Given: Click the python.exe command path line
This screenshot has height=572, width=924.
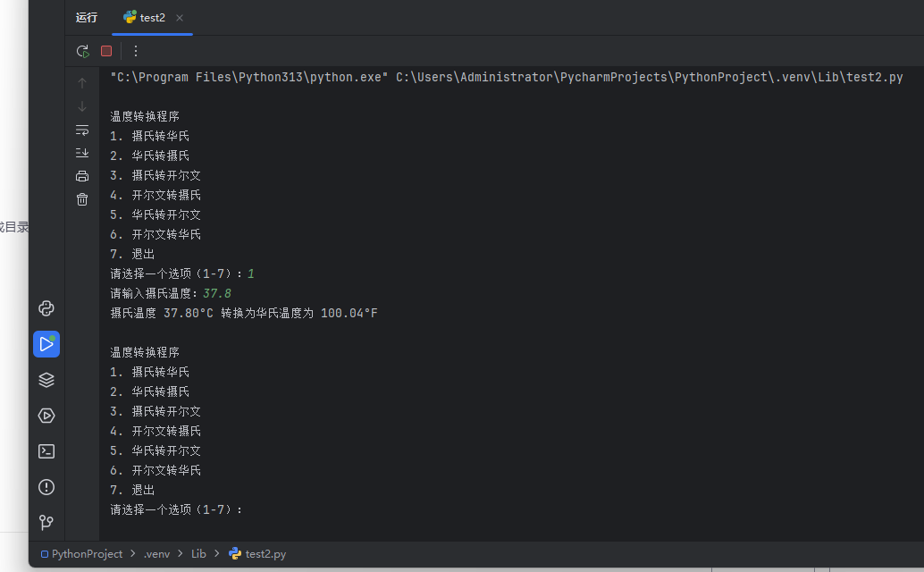Looking at the screenshot, I should [x=506, y=77].
